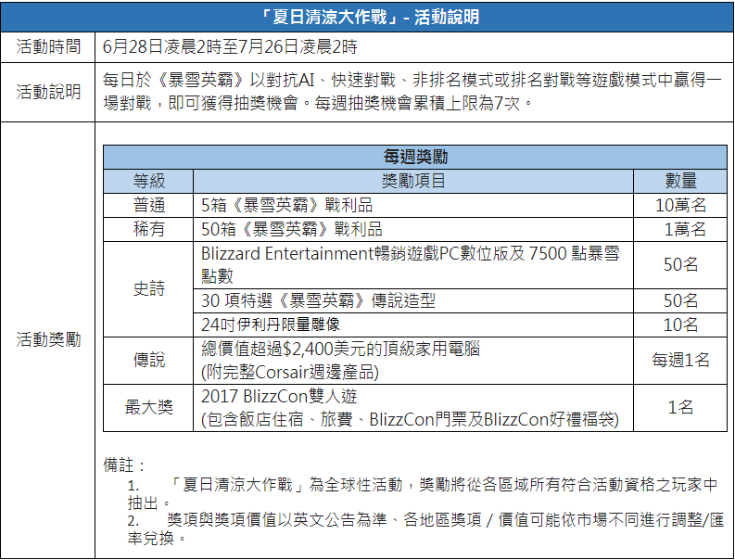The height and width of the screenshot is (560, 735).
Task: Select the 5箱《暴雪英霸》戰利品 reward cell
Action: pyautogui.click(x=413, y=206)
